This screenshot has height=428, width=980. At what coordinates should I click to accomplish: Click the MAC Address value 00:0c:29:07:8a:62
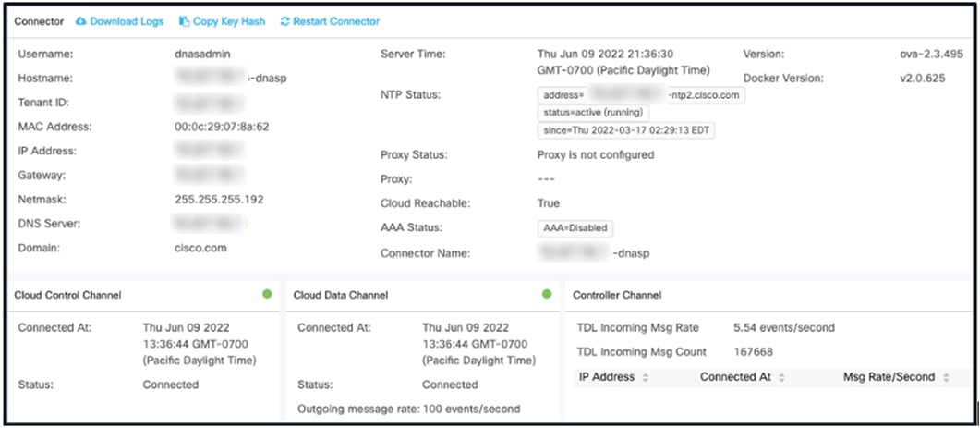(222, 127)
